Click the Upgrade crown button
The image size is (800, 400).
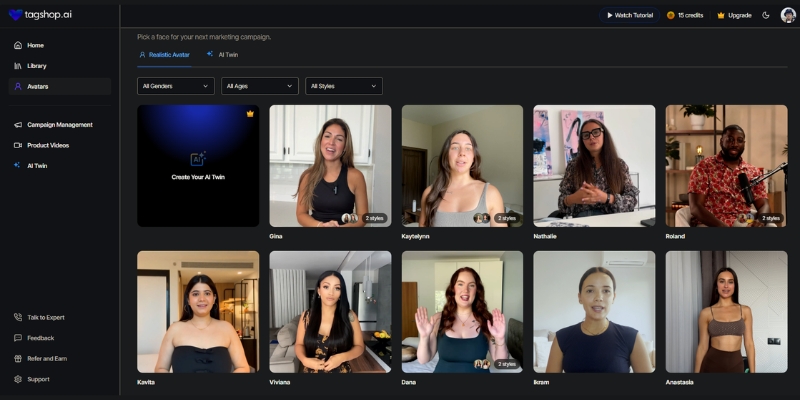[x=734, y=15]
